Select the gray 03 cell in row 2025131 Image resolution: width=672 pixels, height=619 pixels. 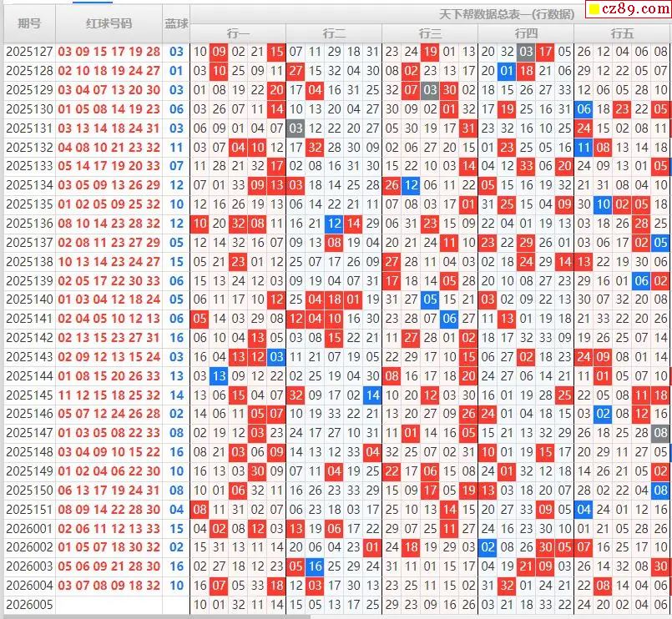coord(296,128)
